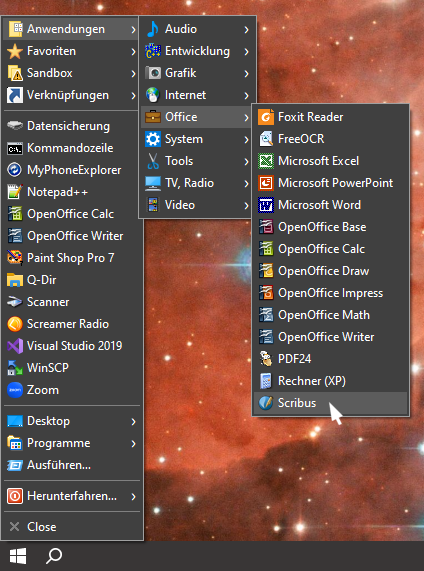Image resolution: width=424 pixels, height=571 pixels.
Task: Click Close at the menu bottom
Action: coord(72,527)
